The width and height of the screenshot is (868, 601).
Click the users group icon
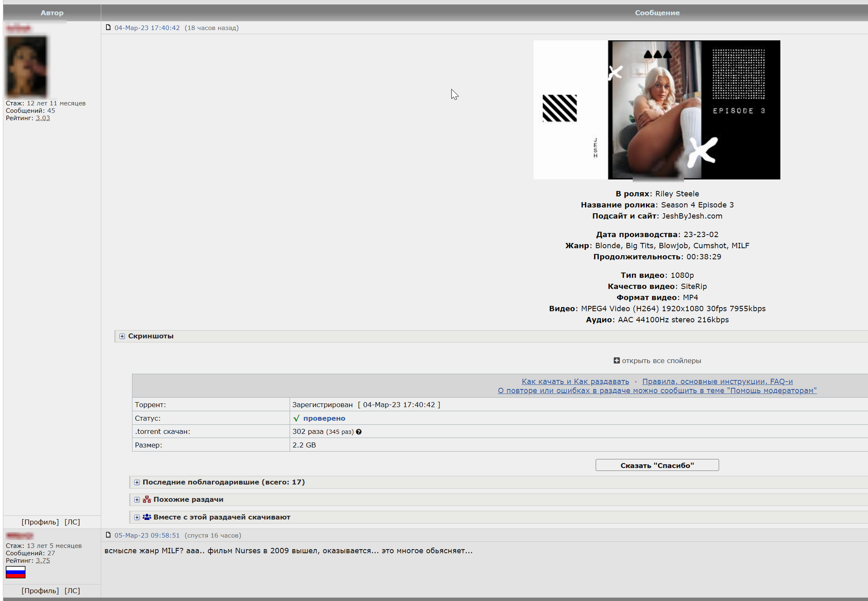click(147, 517)
